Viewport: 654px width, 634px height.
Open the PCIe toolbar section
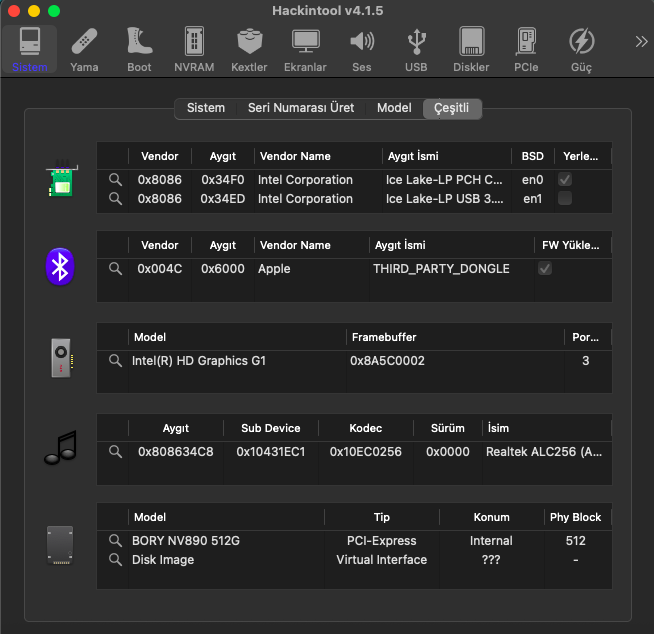click(x=526, y=50)
